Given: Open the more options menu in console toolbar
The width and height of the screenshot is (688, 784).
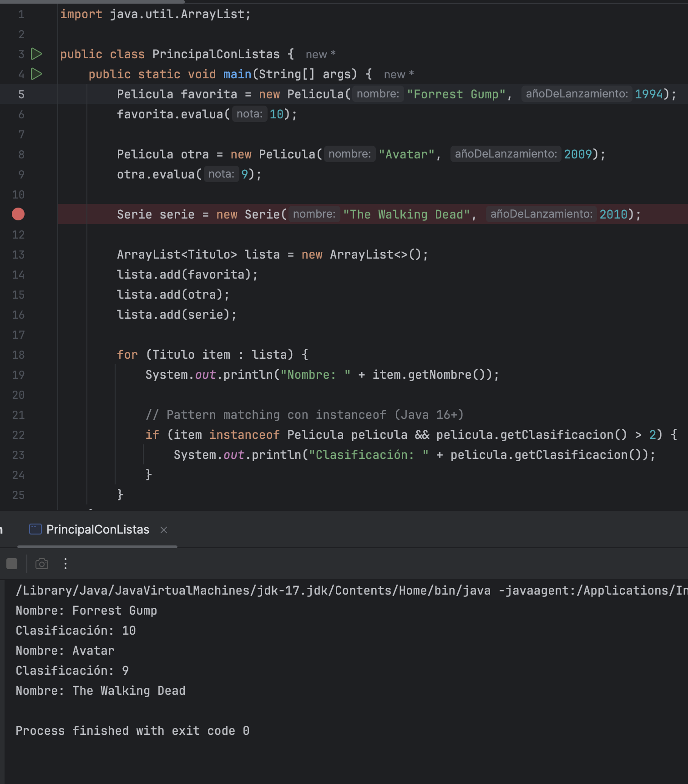Looking at the screenshot, I should pos(66,564).
